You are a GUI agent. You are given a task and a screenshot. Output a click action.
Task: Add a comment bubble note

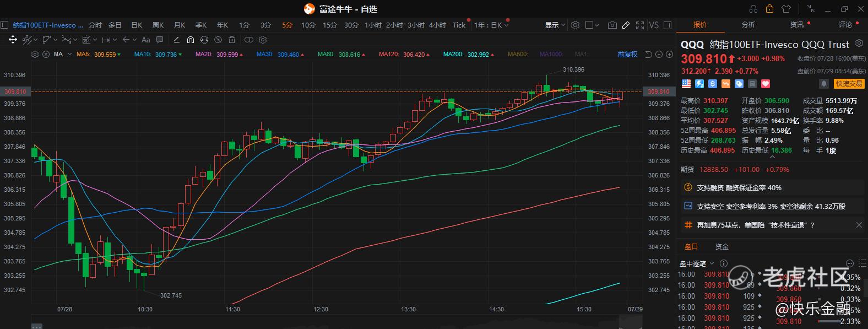[x=160, y=40]
